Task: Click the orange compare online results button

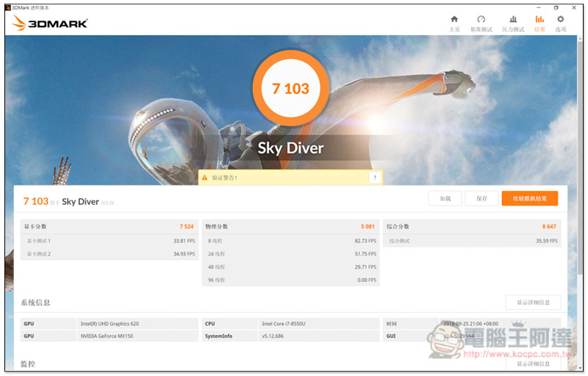Action: pyautogui.click(x=529, y=198)
